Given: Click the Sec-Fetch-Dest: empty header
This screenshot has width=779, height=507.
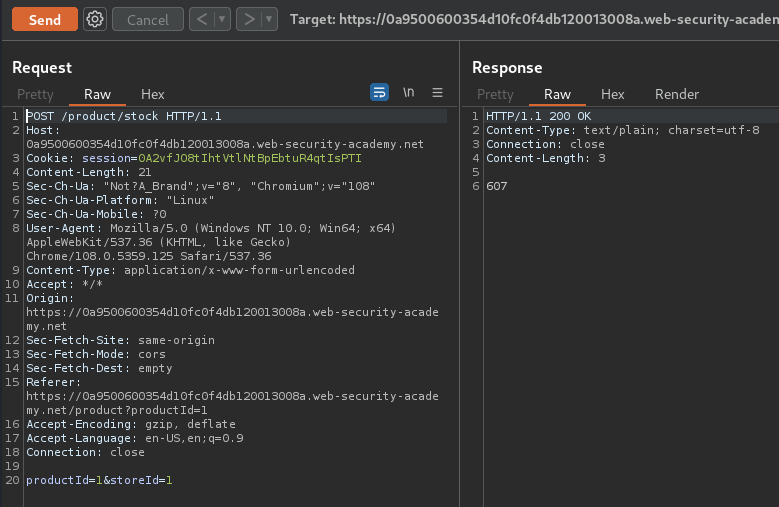Looking at the screenshot, I should pyautogui.click(x=99, y=368).
